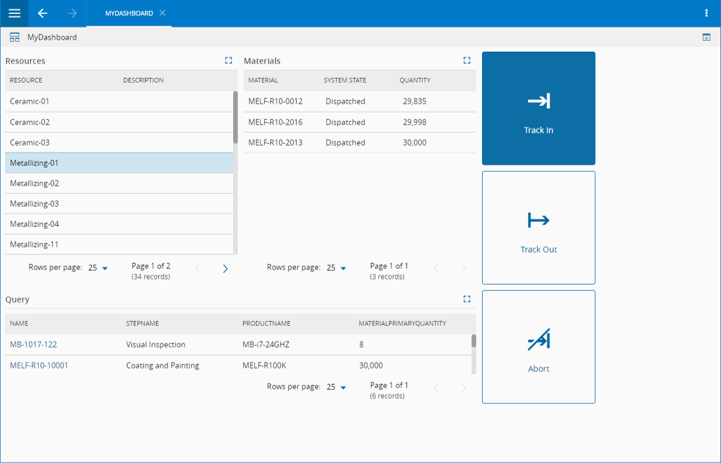Click the dashboard layout icon at top right
721x463 pixels.
pyautogui.click(x=706, y=37)
